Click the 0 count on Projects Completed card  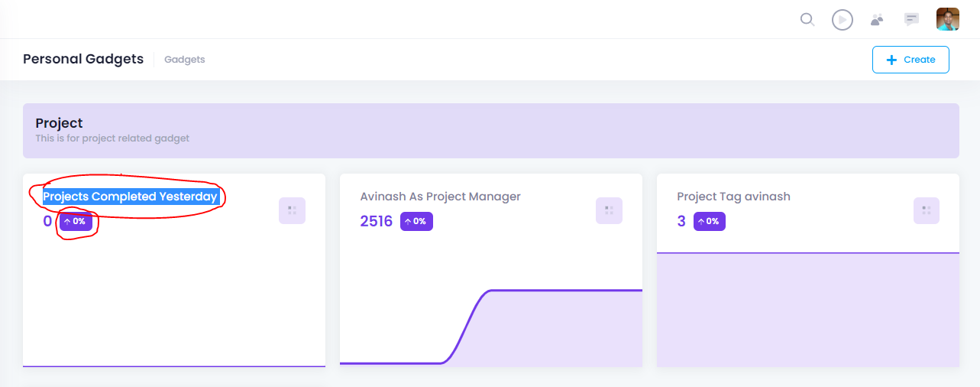point(47,222)
